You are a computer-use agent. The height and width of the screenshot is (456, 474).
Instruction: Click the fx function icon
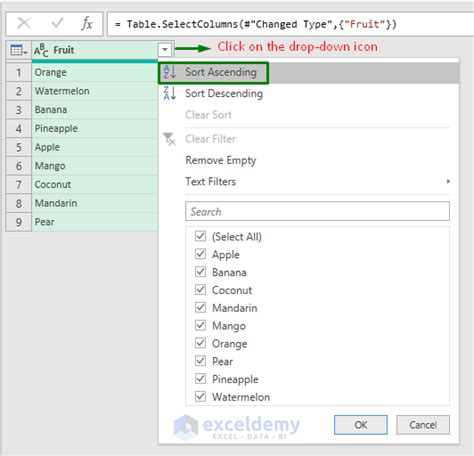pyautogui.click(x=87, y=24)
